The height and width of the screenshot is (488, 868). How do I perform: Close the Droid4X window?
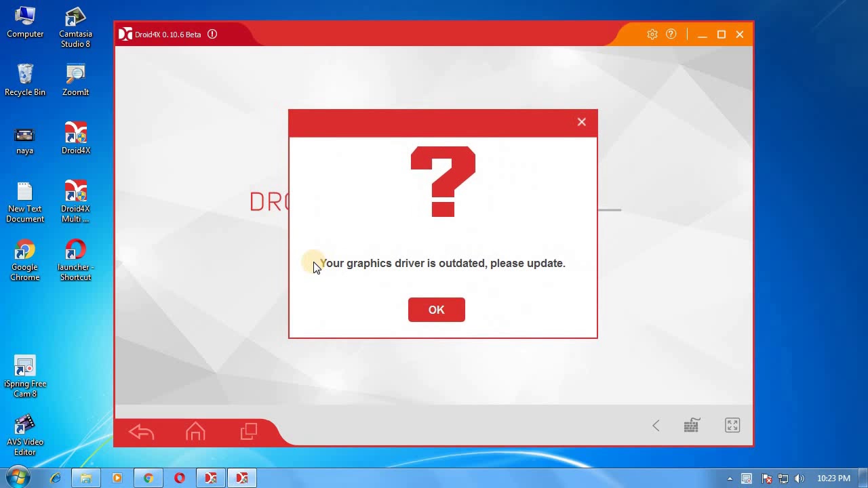[x=740, y=35]
